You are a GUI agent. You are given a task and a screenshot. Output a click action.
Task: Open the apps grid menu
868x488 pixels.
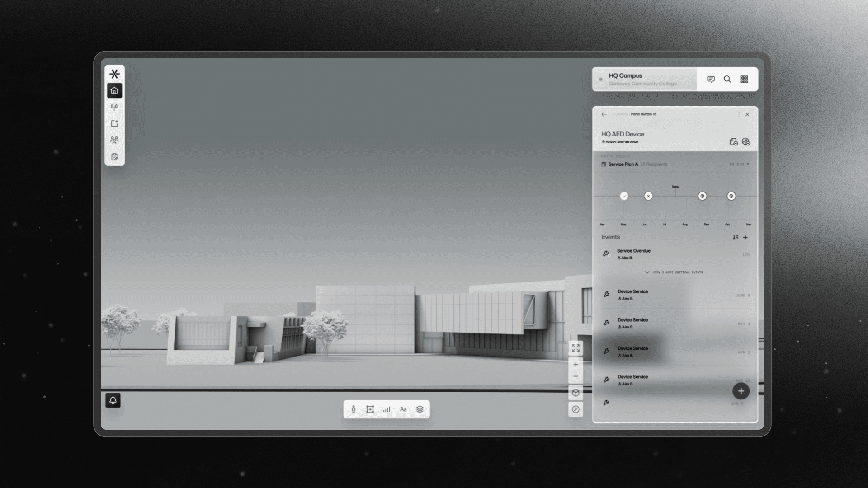(744, 79)
